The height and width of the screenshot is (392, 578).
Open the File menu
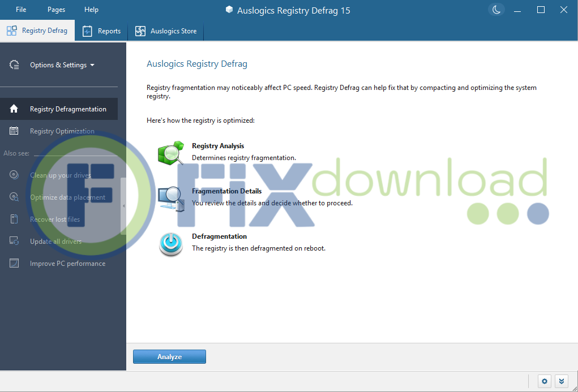21,10
